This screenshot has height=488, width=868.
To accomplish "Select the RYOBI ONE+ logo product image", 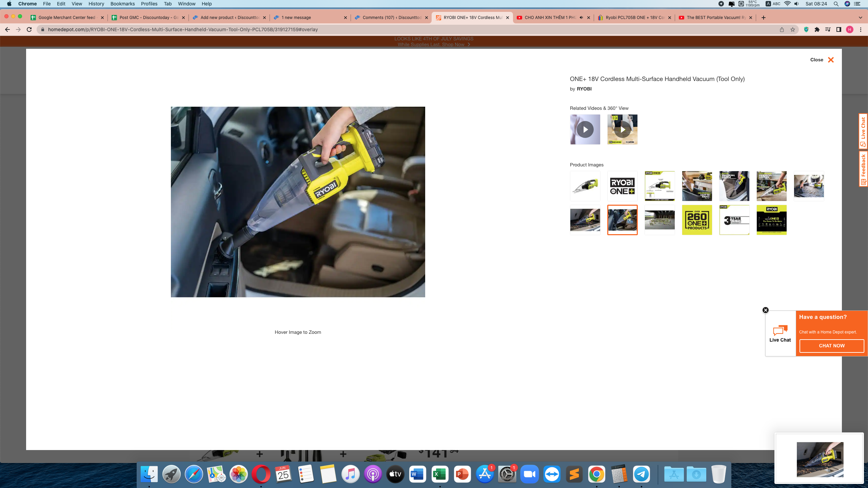I will coord(622,186).
